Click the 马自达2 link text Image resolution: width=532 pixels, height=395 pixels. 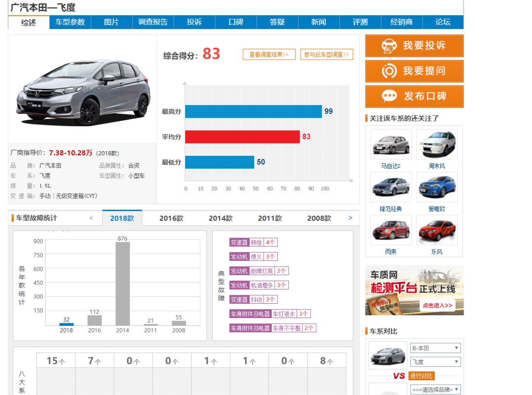[x=391, y=166]
